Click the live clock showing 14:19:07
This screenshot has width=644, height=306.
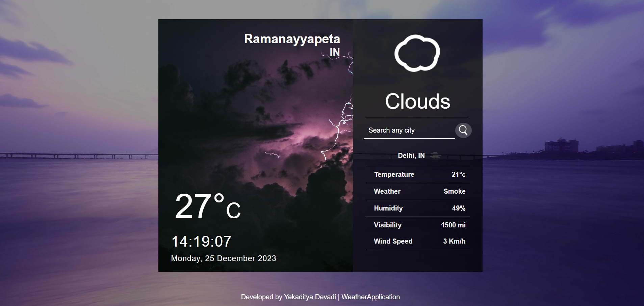point(202,241)
